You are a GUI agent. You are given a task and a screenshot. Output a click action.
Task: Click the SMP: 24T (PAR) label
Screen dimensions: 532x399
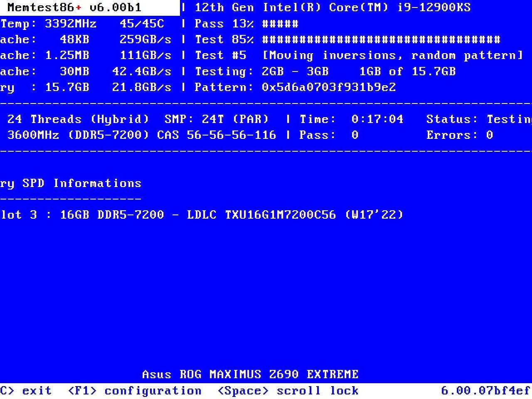tap(217, 119)
